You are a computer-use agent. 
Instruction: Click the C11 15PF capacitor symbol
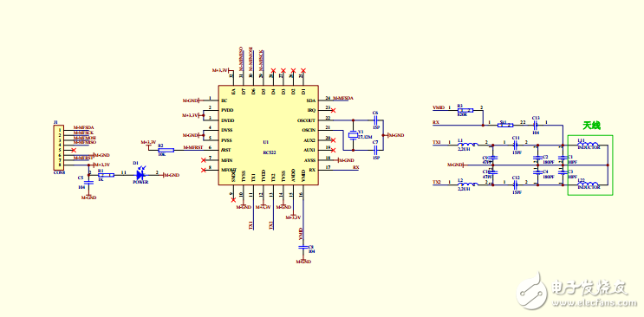[516, 144]
